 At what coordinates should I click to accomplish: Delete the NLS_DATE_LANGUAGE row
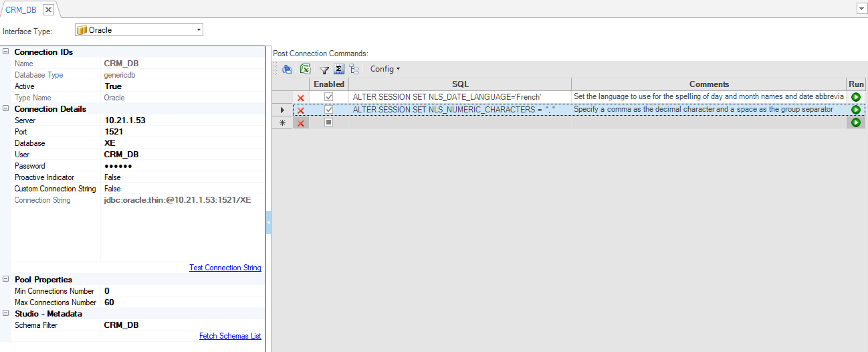(301, 98)
